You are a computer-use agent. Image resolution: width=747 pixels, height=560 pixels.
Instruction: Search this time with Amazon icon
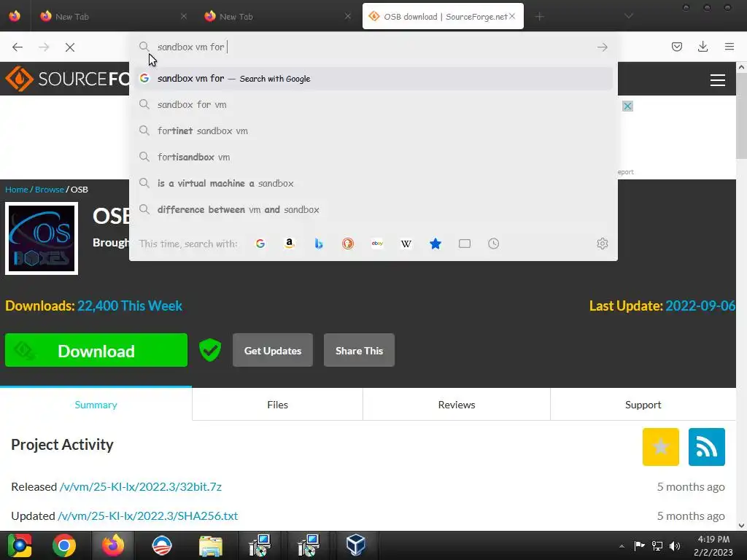pos(289,244)
